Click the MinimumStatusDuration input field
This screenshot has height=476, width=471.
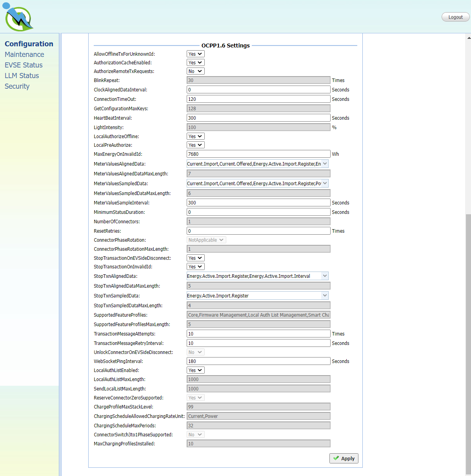(x=258, y=212)
